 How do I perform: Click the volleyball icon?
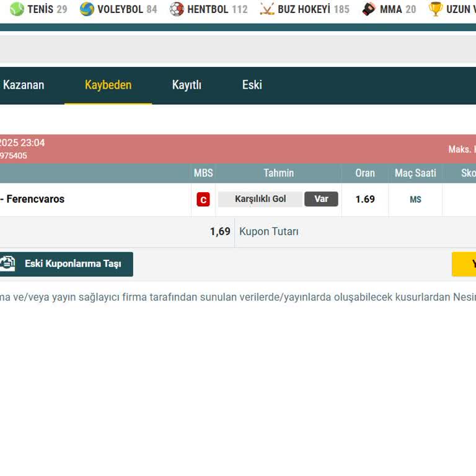tap(87, 9)
